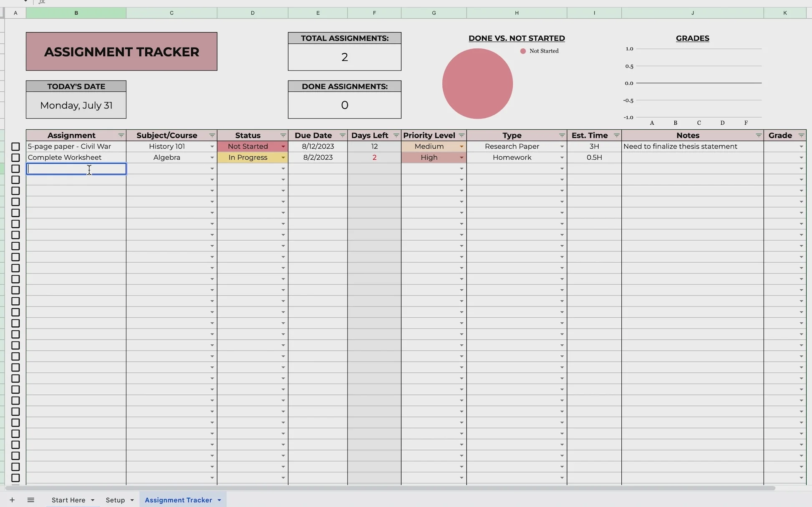Viewport: 812px width, 507px height.
Task: Open the Priority dropdown showing High
Action: 461,157
